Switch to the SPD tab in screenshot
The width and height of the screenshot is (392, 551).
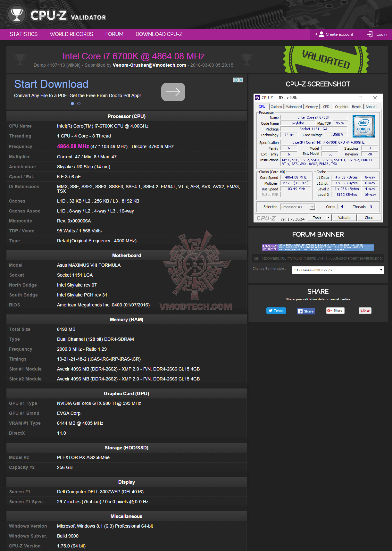[x=326, y=107]
